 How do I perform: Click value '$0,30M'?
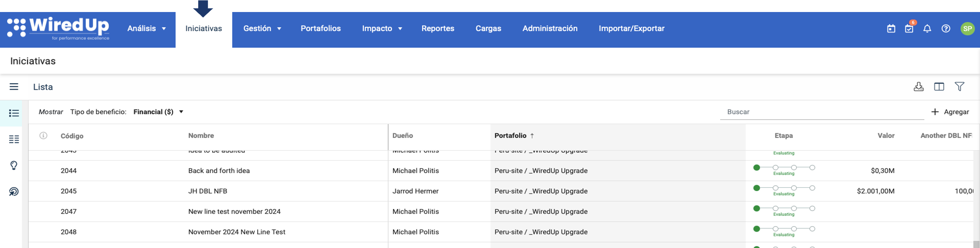883,171
